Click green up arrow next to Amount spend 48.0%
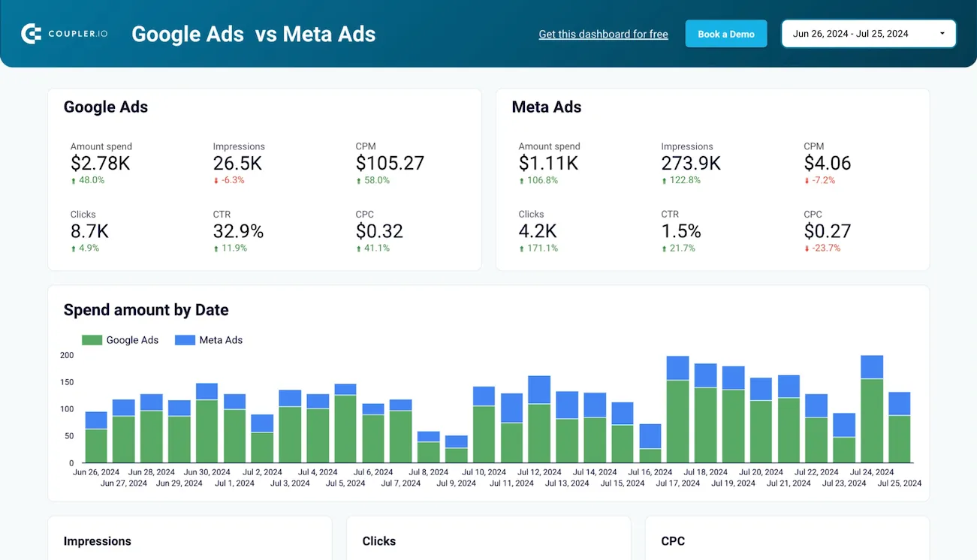The height and width of the screenshot is (560, 977). [x=74, y=180]
